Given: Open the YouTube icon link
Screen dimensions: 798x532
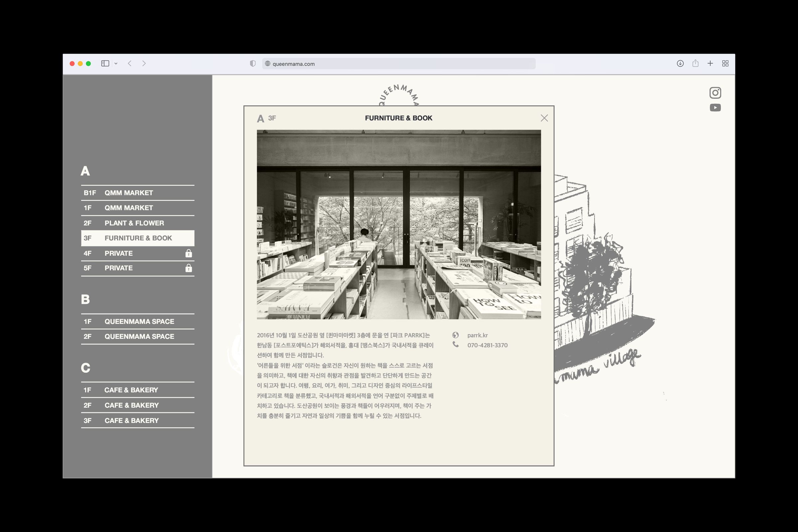Looking at the screenshot, I should click(x=715, y=107).
